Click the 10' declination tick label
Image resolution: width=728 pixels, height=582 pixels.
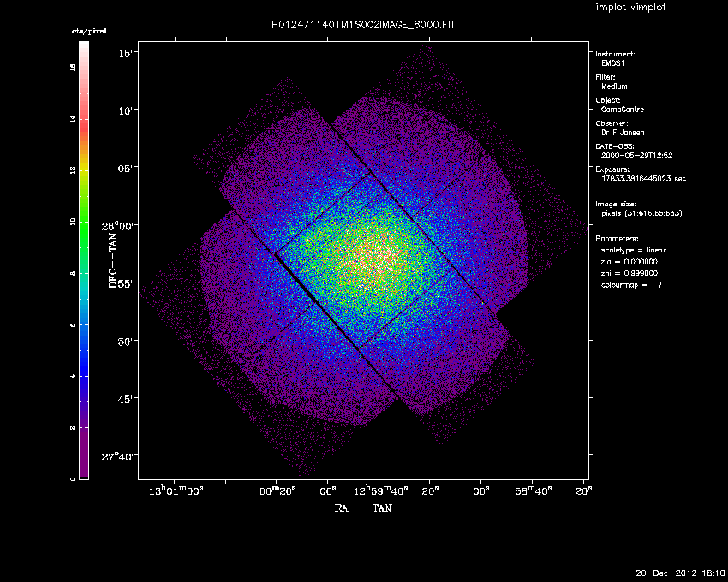coord(128,111)
